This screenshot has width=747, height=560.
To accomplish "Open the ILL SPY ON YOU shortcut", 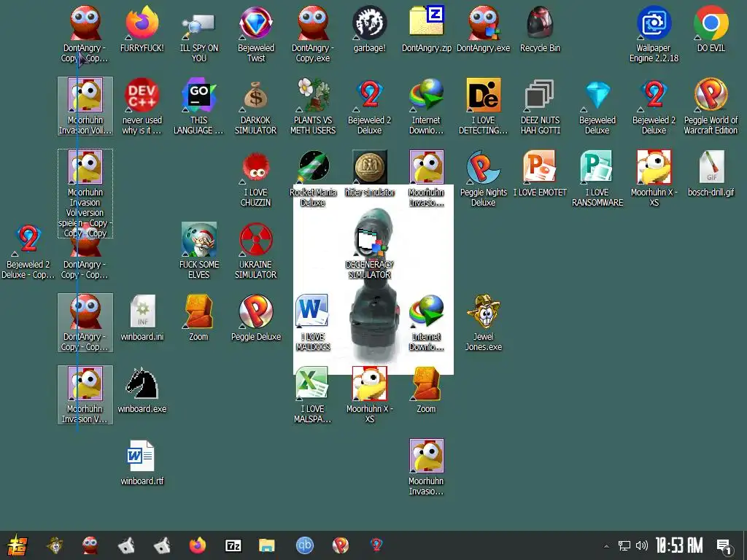I will pyautogui.click(x=199, y=34).
